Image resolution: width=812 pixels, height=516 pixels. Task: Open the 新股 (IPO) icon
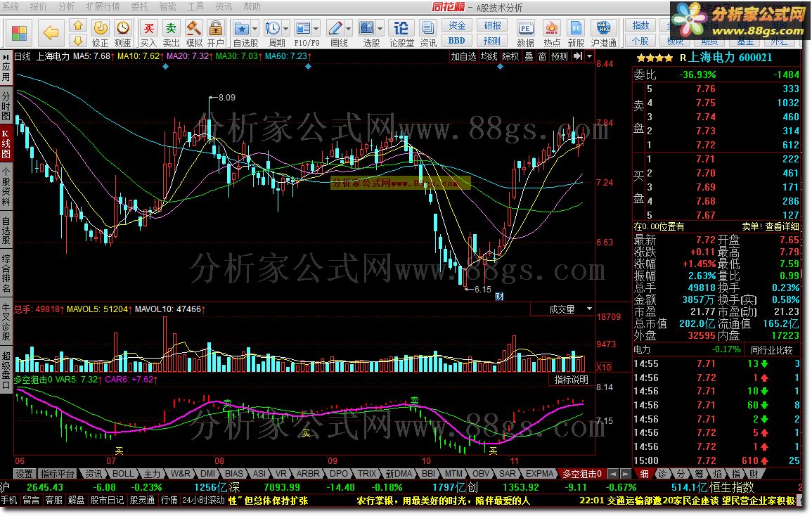(x=576, y=33)
